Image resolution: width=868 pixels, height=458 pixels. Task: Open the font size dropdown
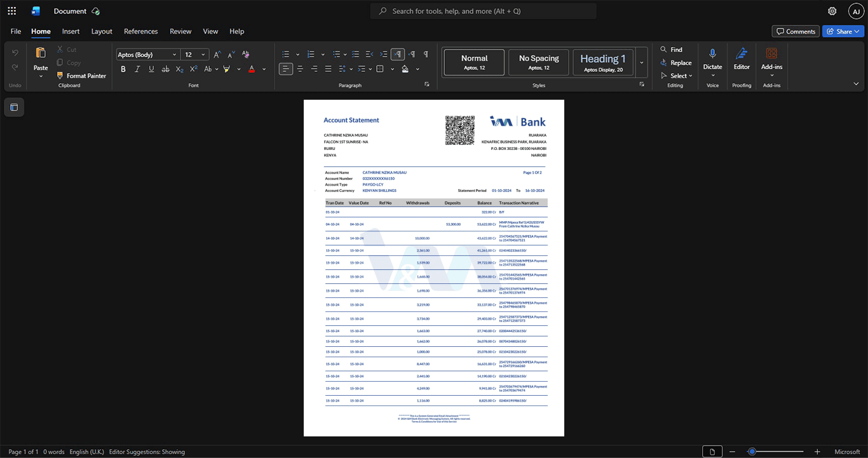[x=203, y=55]
